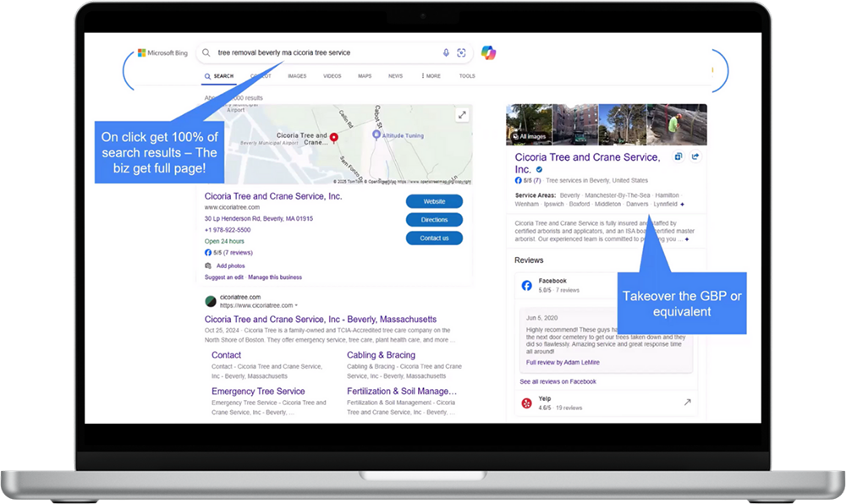Open the Tools tab
This screenshot has width=846, height=504.
click(x=467, y=76)
